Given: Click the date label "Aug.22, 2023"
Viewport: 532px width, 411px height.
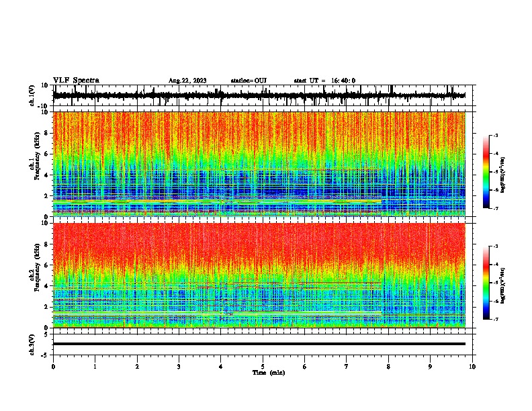Looking at the screenshot, I should 187,81.
